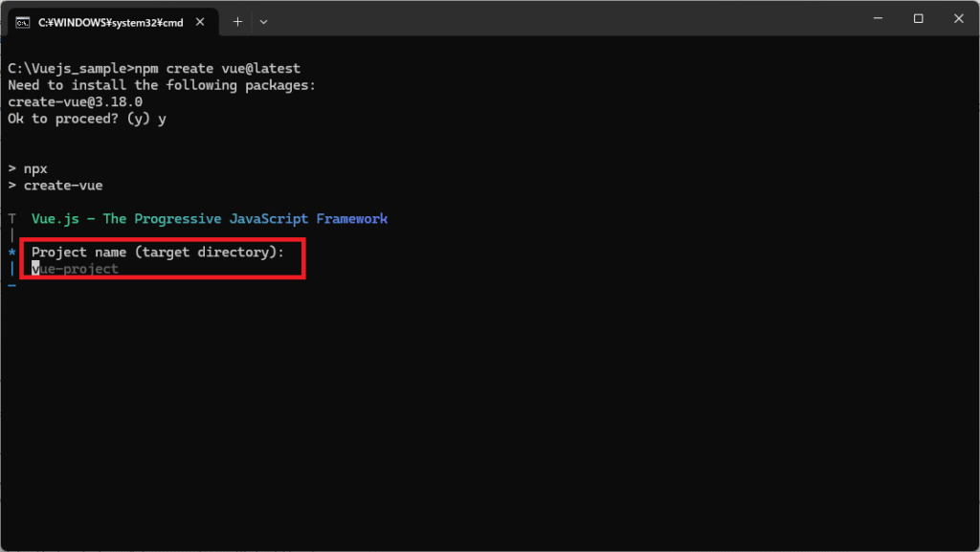The height and width of the screenshot is (552, 980).
Task: Click the cmd icon in the terminal tab
Action: [22, 21]
